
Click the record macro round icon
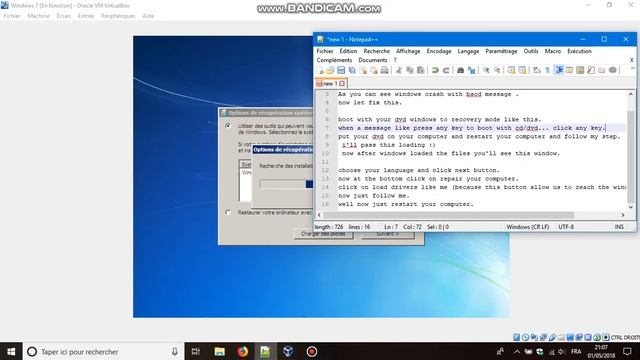coord(613,70)
